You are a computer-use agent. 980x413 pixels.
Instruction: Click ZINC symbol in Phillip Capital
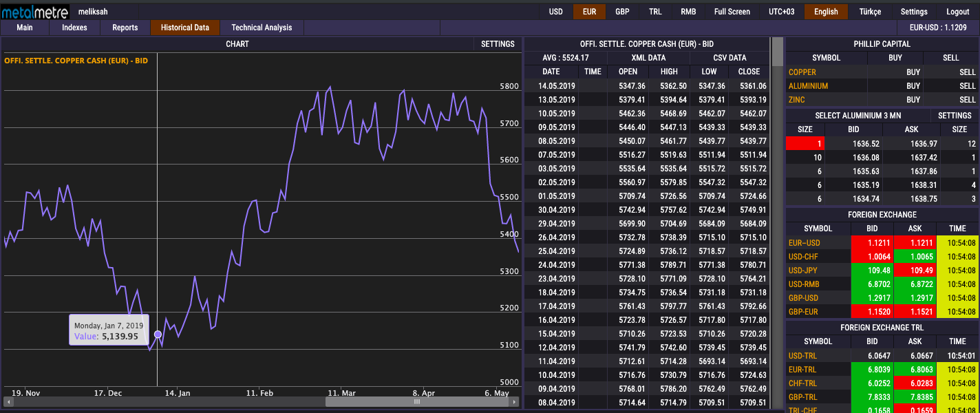pos(797,100)
